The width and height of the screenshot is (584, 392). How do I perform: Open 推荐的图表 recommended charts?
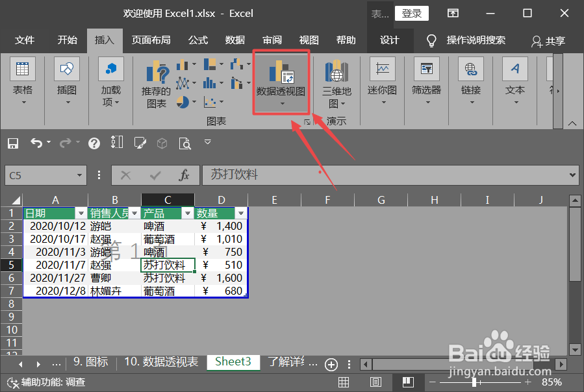pyautogui.click(x=157, y=84)
